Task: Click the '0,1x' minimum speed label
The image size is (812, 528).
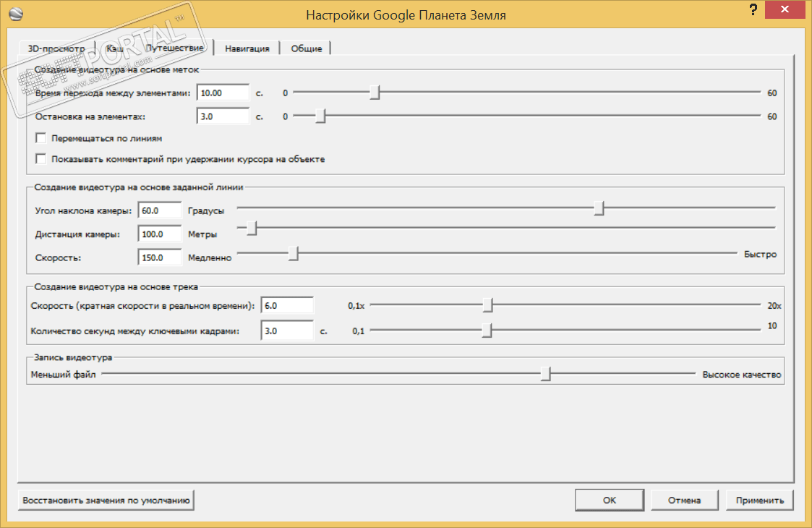Action: pyautogui.click(x=356, y=306)
